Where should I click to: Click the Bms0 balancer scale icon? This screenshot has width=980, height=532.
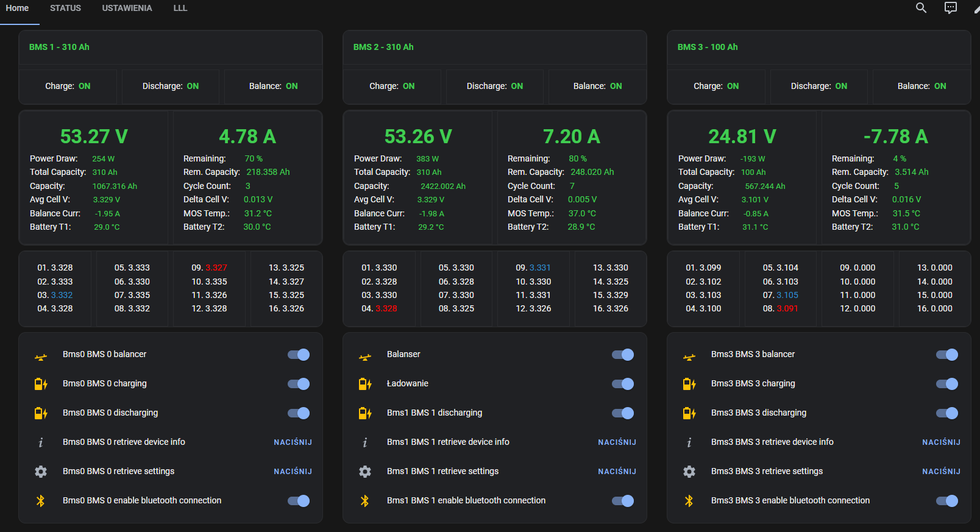pyautogui.click(x=41, y=355)
